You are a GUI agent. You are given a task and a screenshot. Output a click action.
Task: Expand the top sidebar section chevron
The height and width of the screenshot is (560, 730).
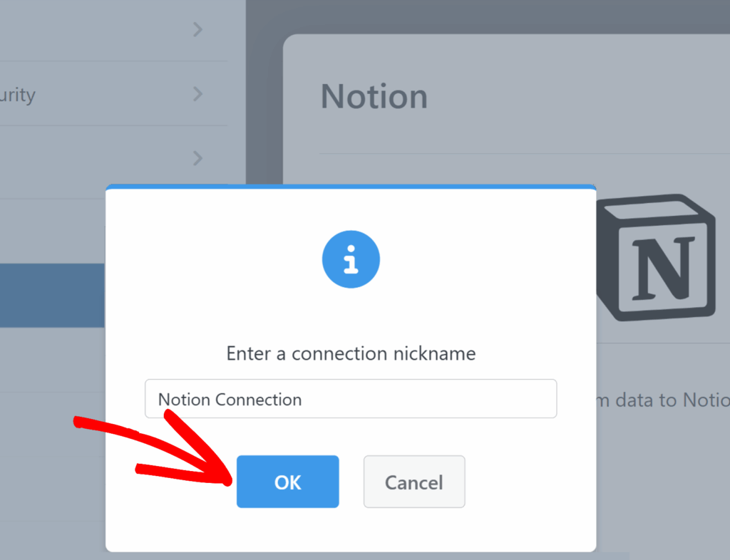(197, 30)
